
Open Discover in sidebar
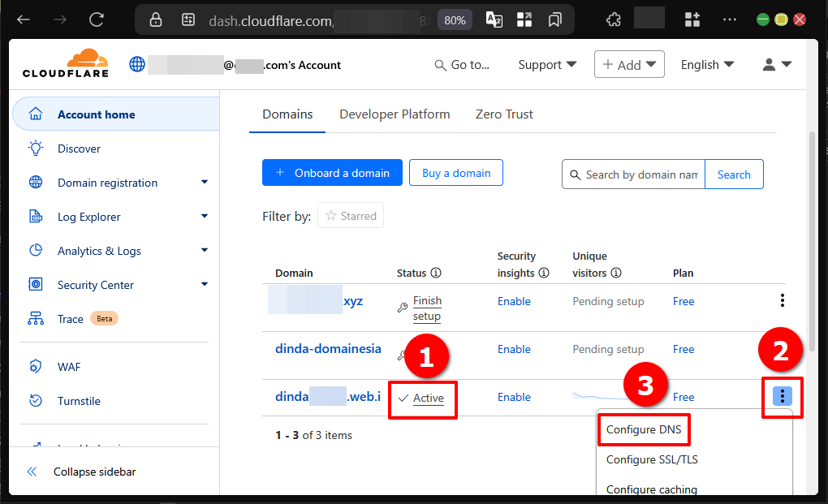[79, 149]
